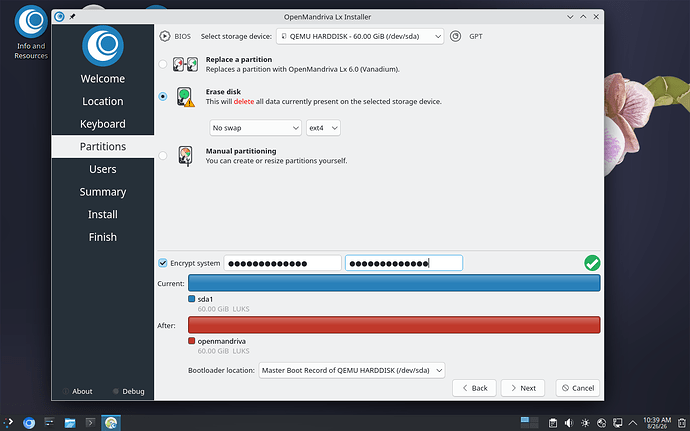Select the Erase disk radio button
690x431 pixels.
click(163, 96)
